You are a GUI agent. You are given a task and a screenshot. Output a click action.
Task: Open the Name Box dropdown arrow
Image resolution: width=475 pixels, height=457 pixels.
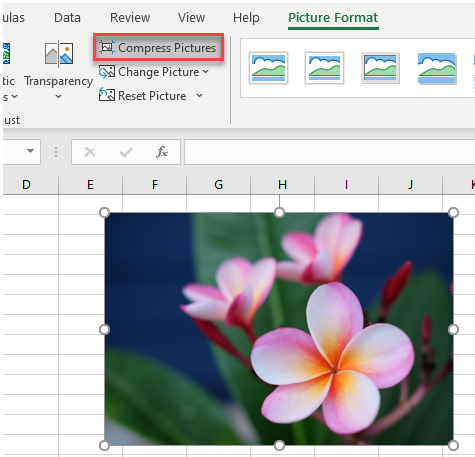[x=30, y=151]
